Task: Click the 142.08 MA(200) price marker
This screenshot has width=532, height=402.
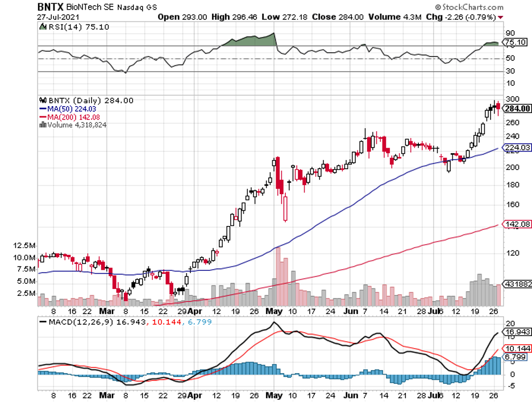Action: click(517, 224)
